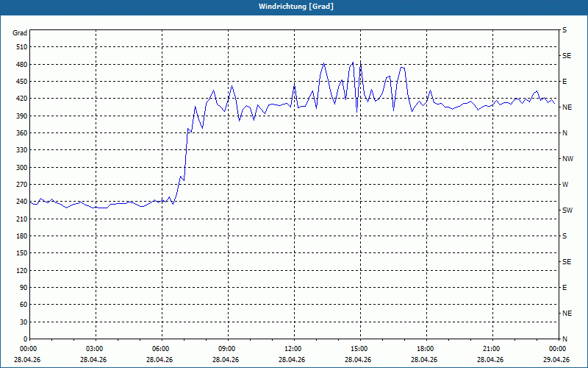Image resolution: width=588 pixels, height=368 pixels.
Task: Select the SE compass label between 120 and 150
Action: click(567, 262)
